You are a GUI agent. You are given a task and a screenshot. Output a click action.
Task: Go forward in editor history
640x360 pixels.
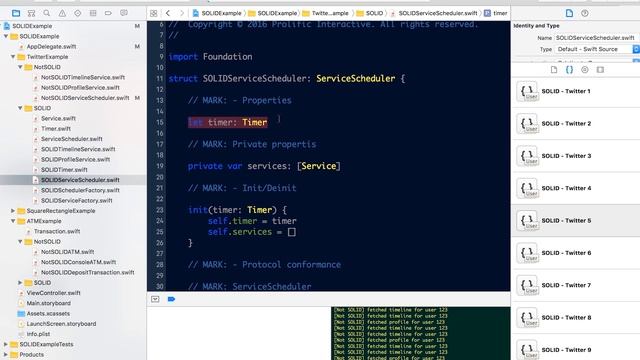click(182, 13)
